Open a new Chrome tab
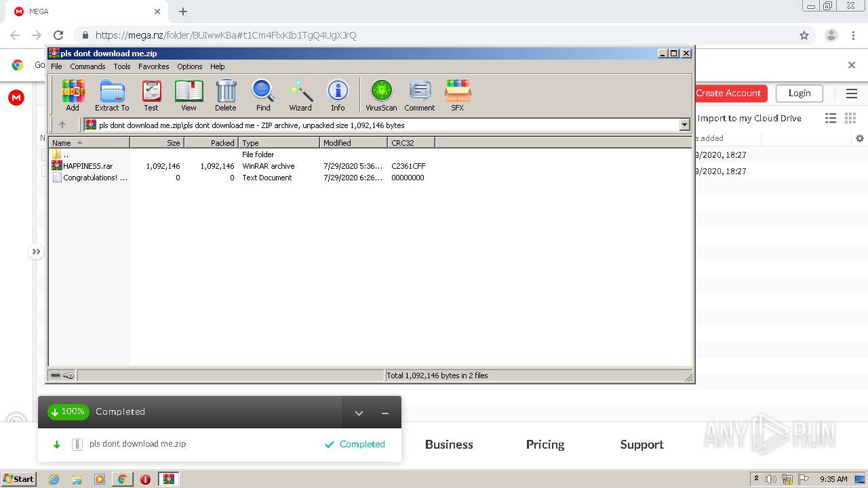The width and height of the screenshot is (868, 488). pyautogui.click(x=183, y=12)
